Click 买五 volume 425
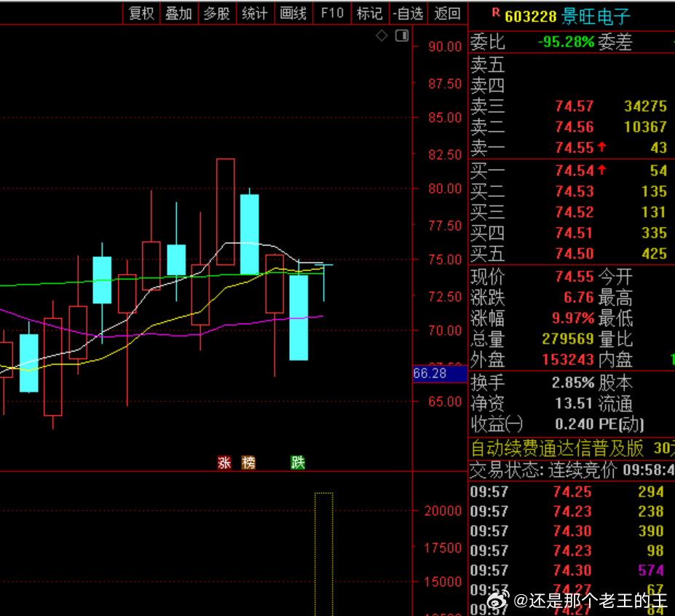Image resolution: width=675 pixels, height=616 pixels. 655,253
